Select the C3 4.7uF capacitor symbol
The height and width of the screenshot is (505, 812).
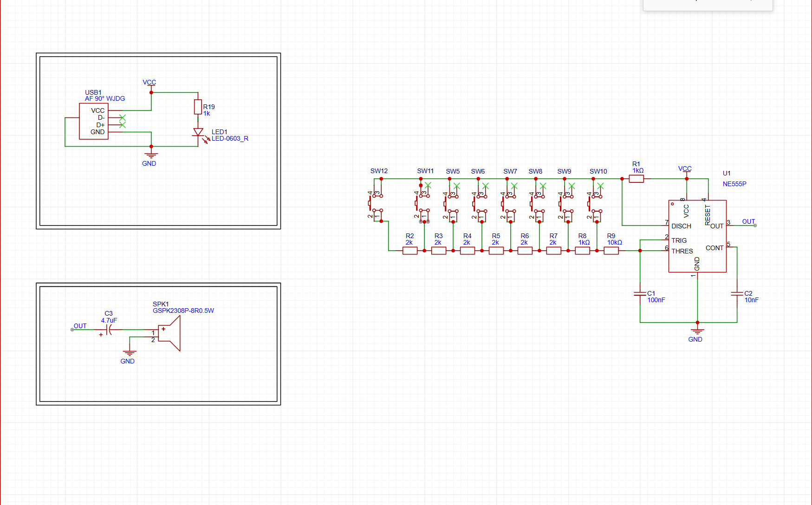pos(109,330)
